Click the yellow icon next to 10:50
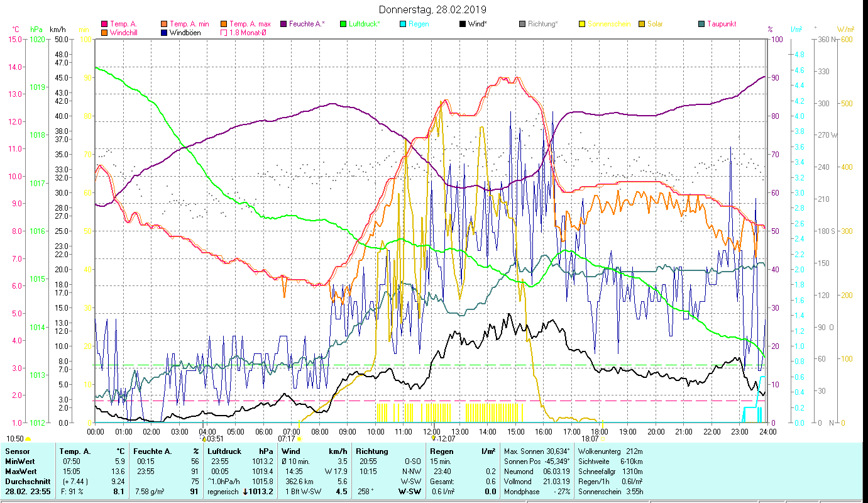The image size is (868, 503). click(28, 438)
